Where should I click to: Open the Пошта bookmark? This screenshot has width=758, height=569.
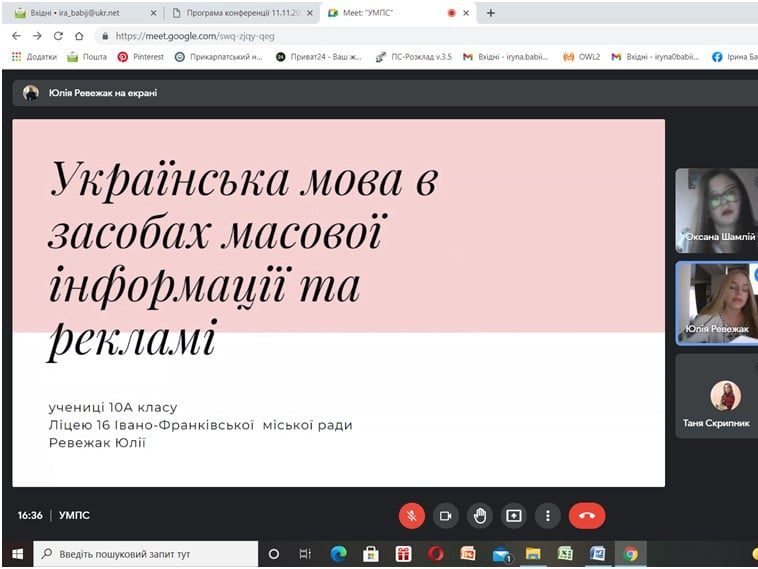click(x=87, y=57)
